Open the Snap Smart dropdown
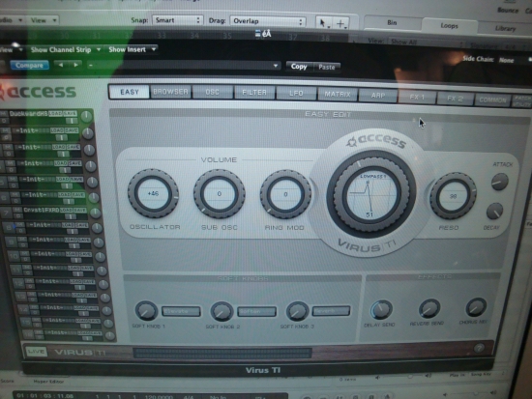This screenshot has width=532, height=399. [177, 20]
